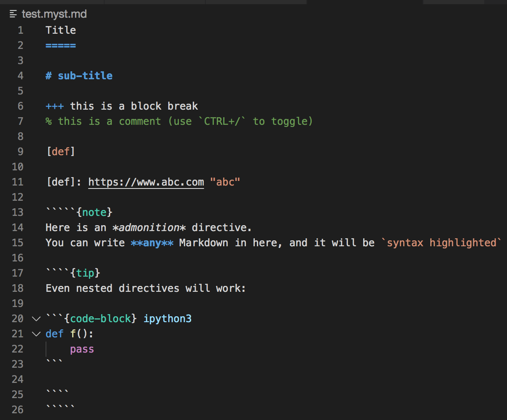This screenshot has height=420, width=507.
Task: Click line number 22 in the gutter
Action: click(18, 349)
